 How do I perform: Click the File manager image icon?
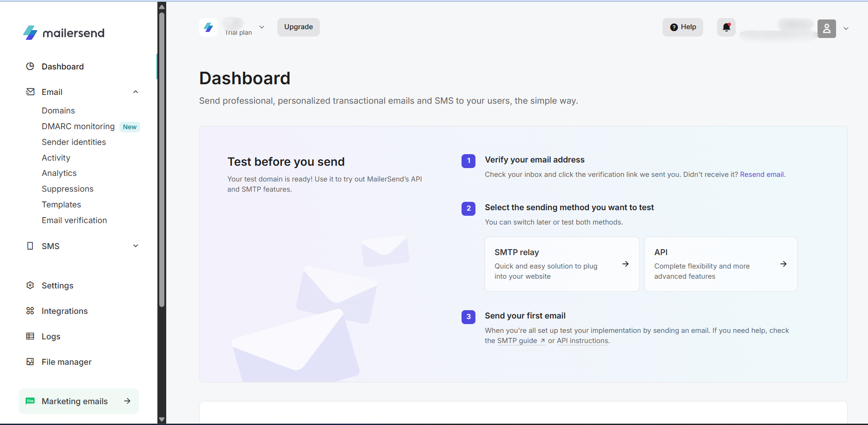point(30,362)
